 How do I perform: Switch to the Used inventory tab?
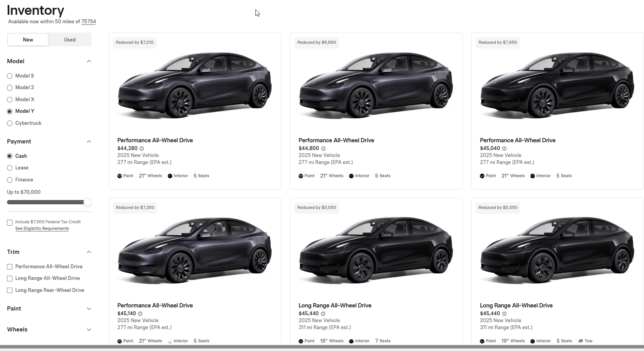click(70, 40)
